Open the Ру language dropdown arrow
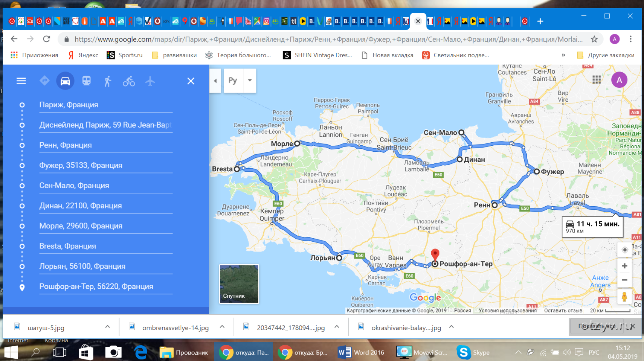 pyautogui.click(x=250, y=80)
